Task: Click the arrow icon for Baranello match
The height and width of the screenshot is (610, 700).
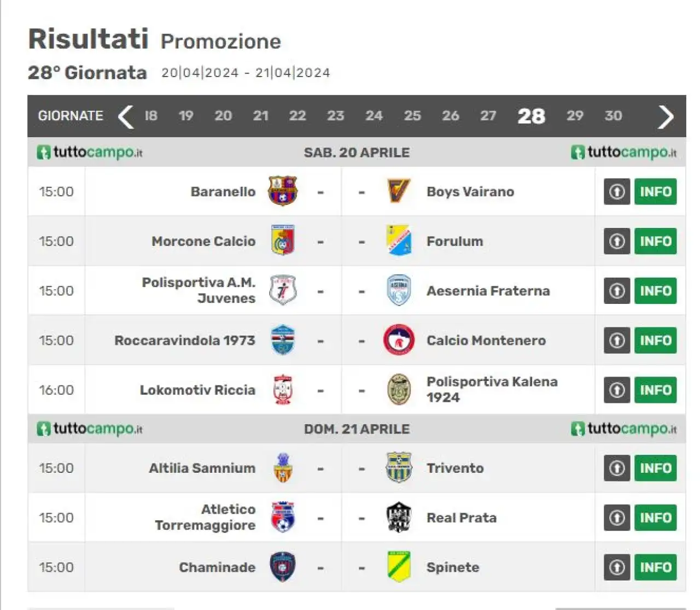Action: (617, 191)
